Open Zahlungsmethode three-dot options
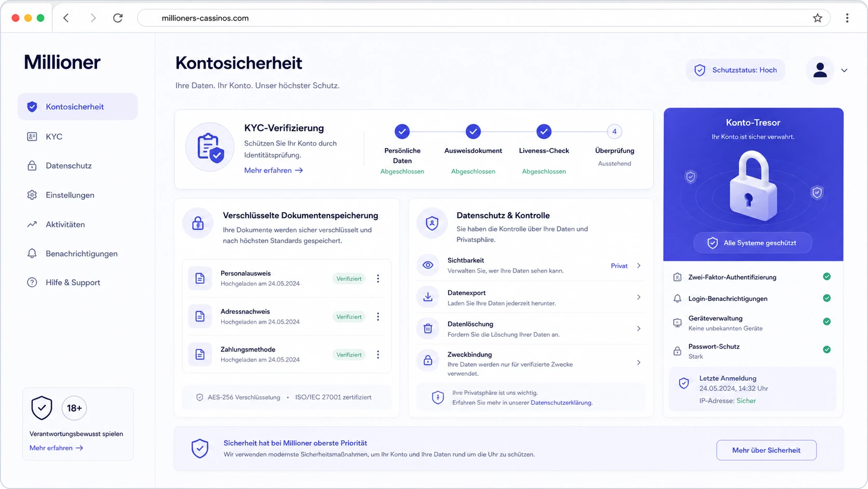Image resolution: width=868 pixels, height=489 pixels. (378, 354)
